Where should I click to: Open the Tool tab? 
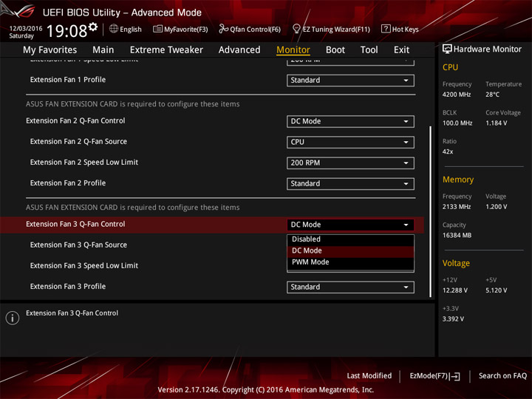coord(369,50)
